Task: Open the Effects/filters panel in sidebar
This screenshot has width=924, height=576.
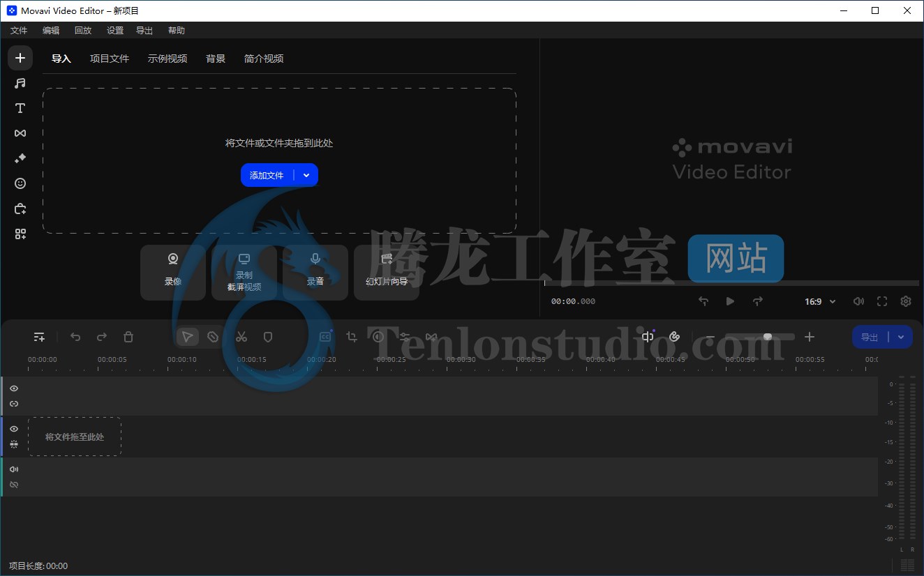Action: click(20, 158)
